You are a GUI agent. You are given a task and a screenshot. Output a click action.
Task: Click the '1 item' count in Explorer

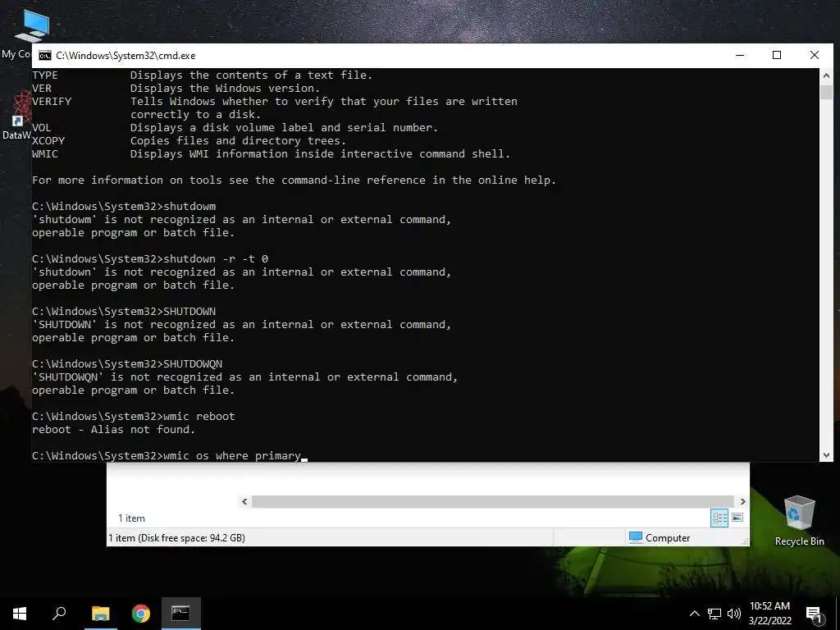click(131, 518)
